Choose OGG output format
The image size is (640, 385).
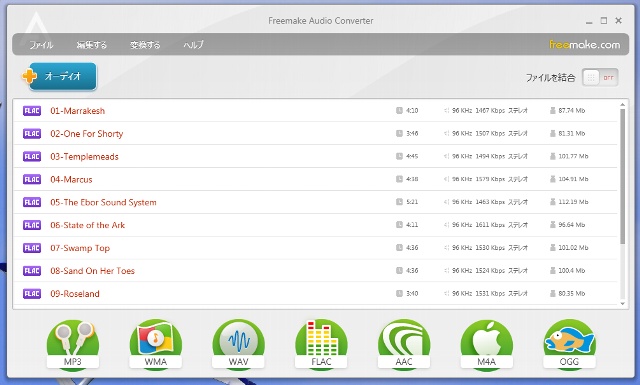pos(569,345)
